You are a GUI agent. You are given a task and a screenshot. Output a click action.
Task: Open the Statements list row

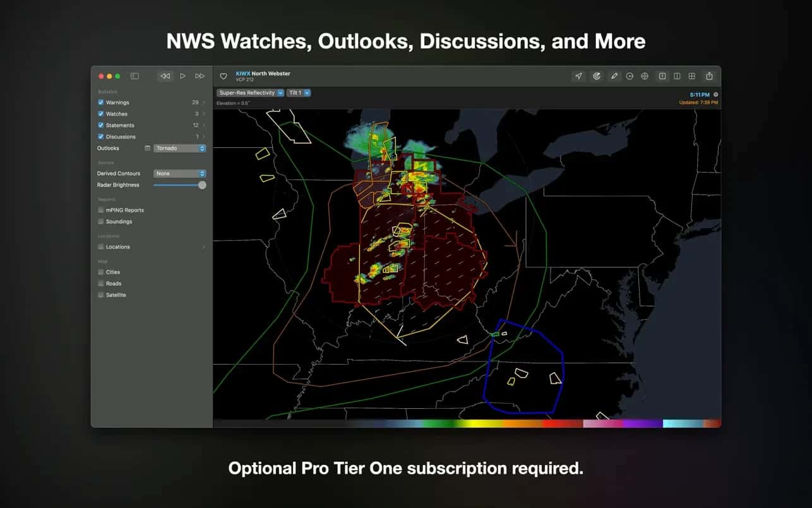152,125
